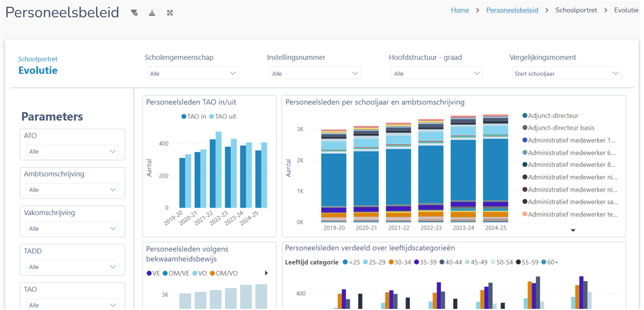Open the Personeelsbeleid breadcrumb link
The height and width of the screenshot is (310, 644).
tap(512, 10)
